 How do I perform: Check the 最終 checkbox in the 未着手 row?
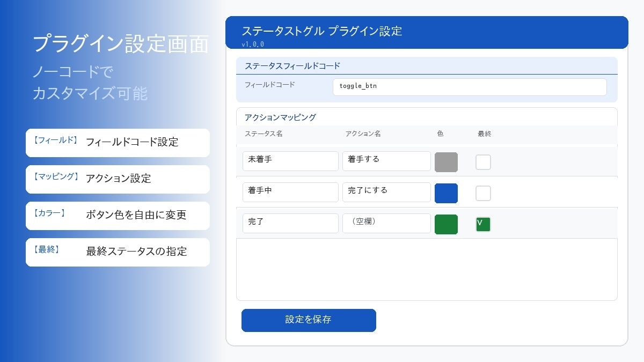483,162
